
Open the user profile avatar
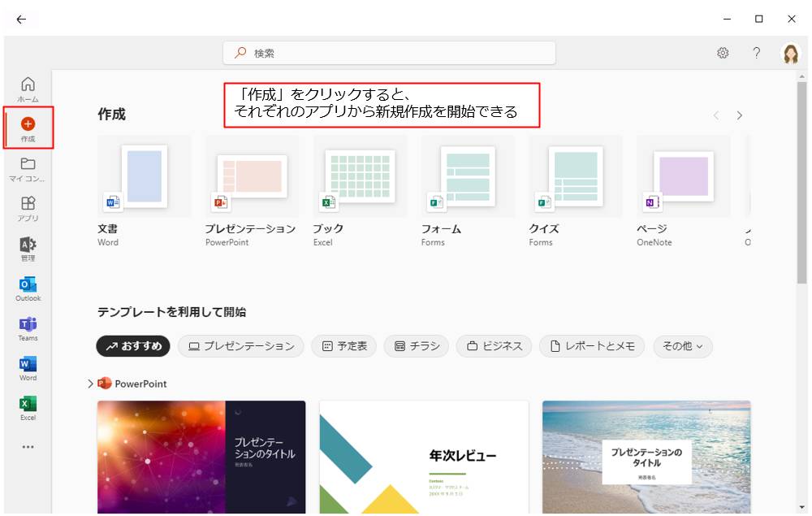[791, 54]
